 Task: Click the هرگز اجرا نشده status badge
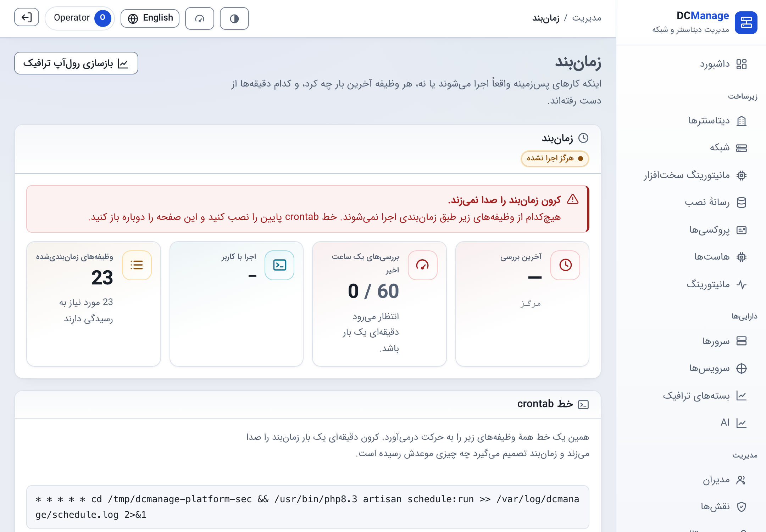pos(555,159)
